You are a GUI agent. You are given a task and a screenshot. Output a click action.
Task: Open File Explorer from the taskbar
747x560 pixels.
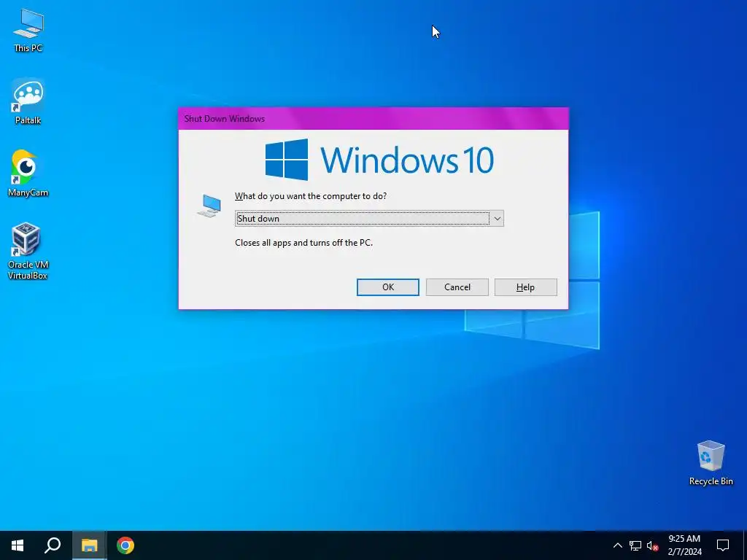(89, 545)
